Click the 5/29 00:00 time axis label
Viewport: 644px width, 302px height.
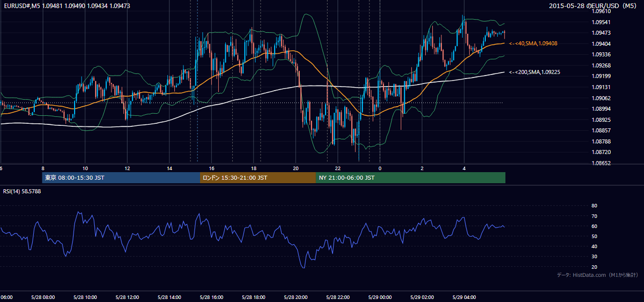point(380,297)
